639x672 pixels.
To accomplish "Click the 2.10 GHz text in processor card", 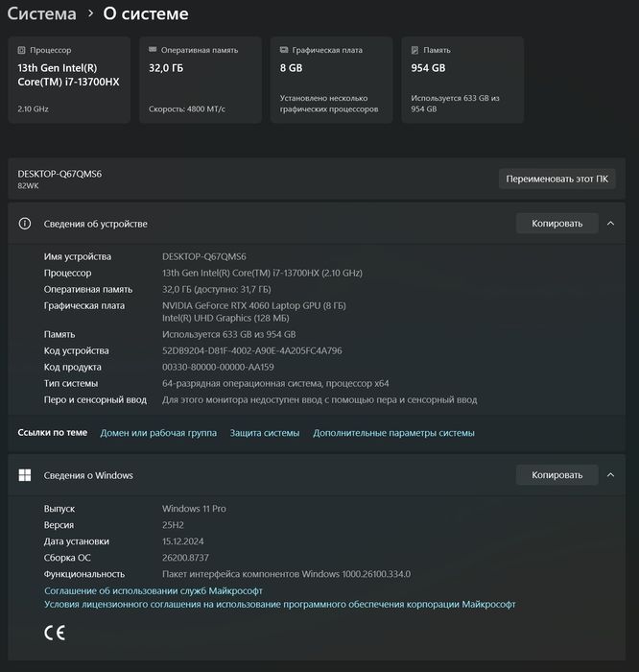I will (x=33, y=108).
